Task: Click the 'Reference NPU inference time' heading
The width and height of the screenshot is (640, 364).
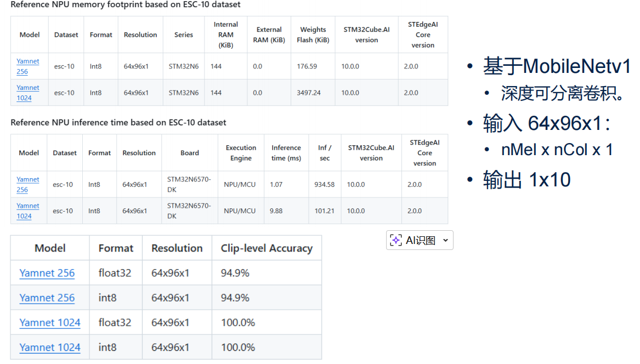Action: point(118,122)
